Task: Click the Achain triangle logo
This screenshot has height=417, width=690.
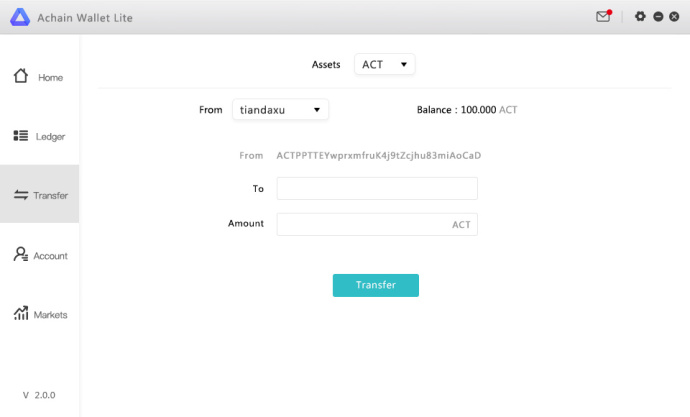Action: (x=20, y=17)
